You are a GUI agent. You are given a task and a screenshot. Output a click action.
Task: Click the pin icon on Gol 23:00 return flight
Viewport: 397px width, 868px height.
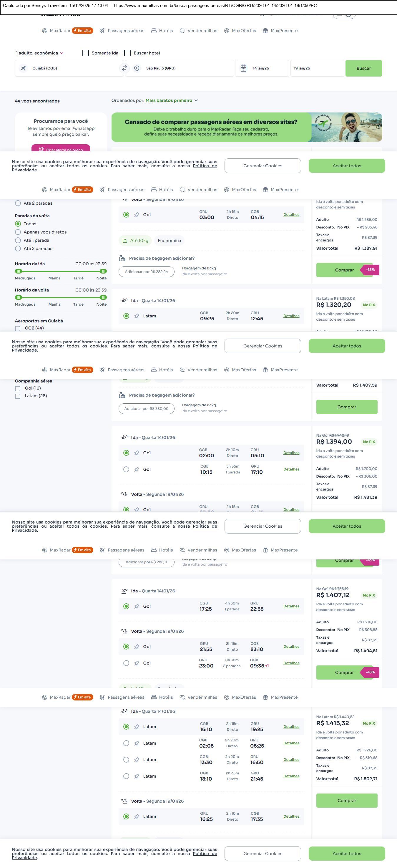[137, 663]
